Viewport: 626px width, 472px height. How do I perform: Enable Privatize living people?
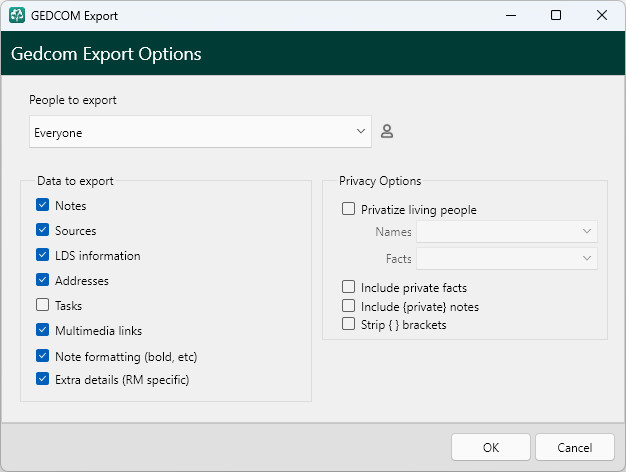click(x=348, y=208)
